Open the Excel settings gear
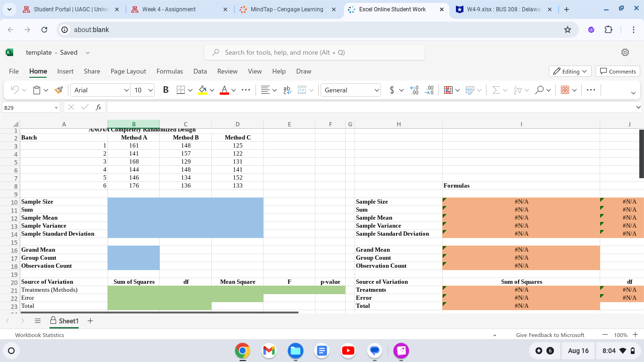This screenshot has height=362, width=644. pos(625,52)
